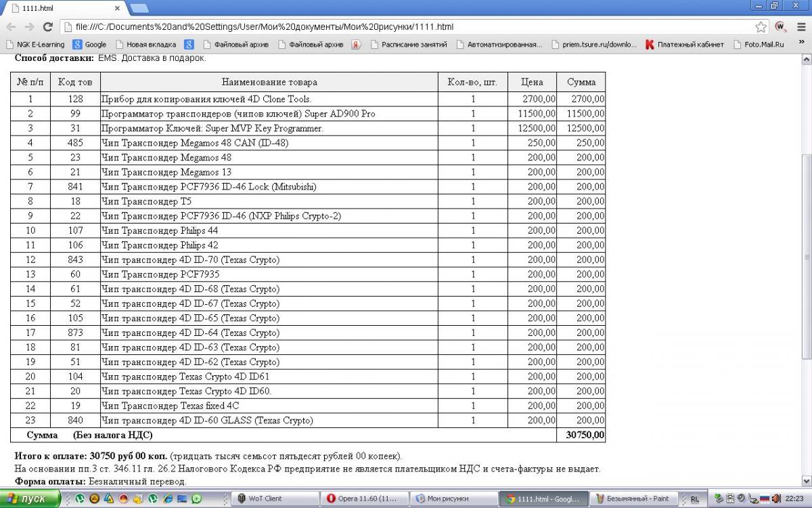Switch to the Opera 11.60 taskbar button

363,499
